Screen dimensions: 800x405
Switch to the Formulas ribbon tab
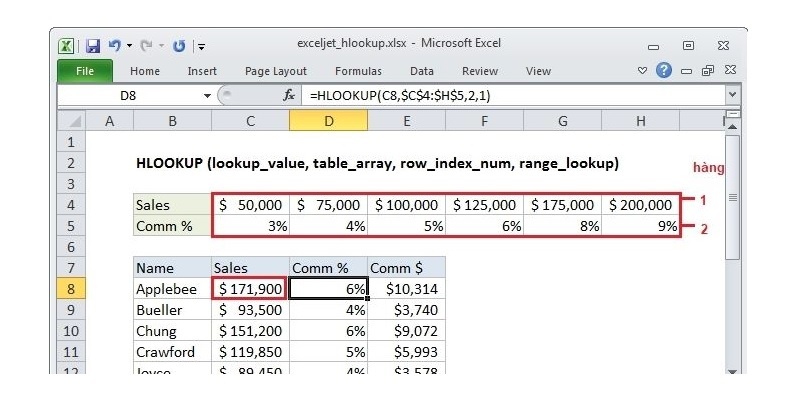(358, 71)
